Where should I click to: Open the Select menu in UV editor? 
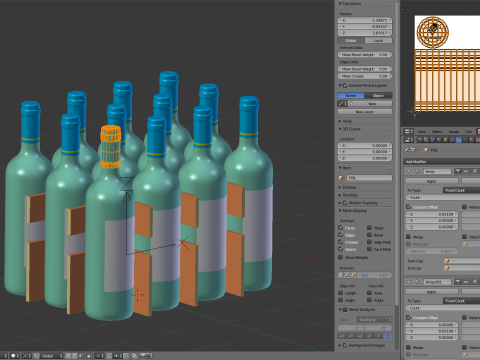click(437, 132)
